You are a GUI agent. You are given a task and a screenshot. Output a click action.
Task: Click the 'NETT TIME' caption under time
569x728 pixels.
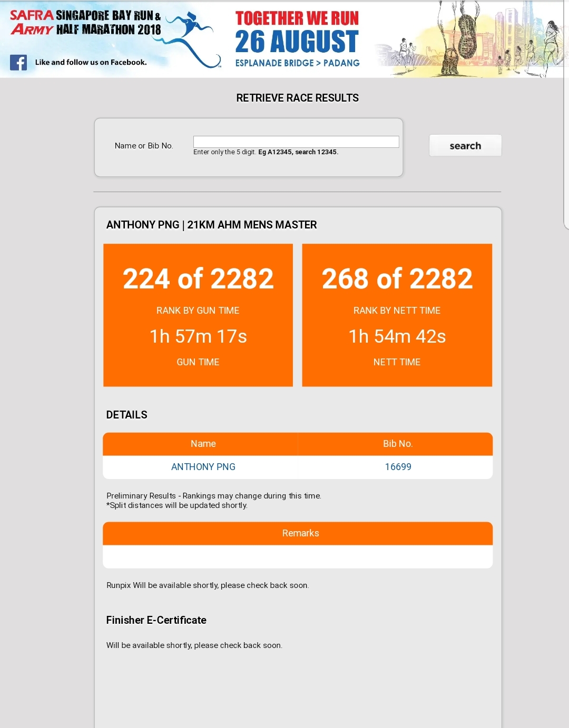pyautogui.click(x=397, y=362)
